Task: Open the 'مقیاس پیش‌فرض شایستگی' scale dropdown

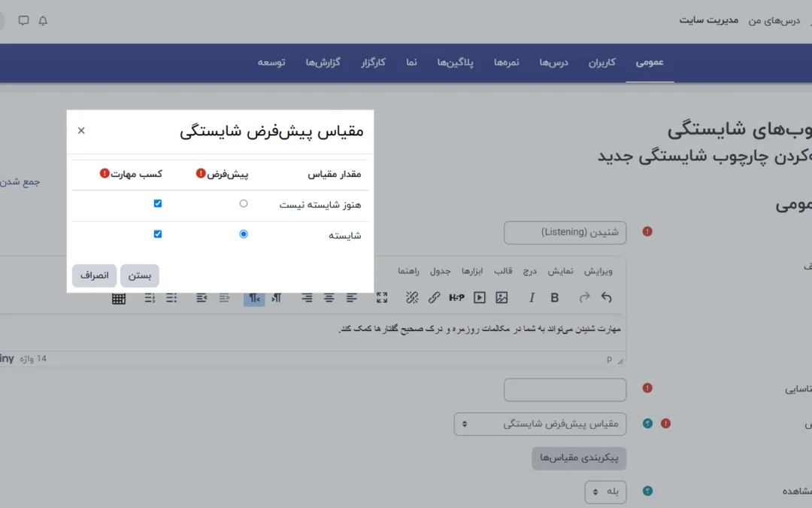Action: click(540, 424)
